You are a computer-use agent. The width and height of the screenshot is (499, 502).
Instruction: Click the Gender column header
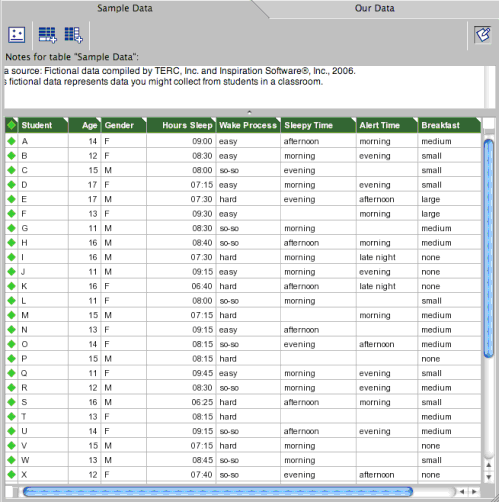point(124,125)
